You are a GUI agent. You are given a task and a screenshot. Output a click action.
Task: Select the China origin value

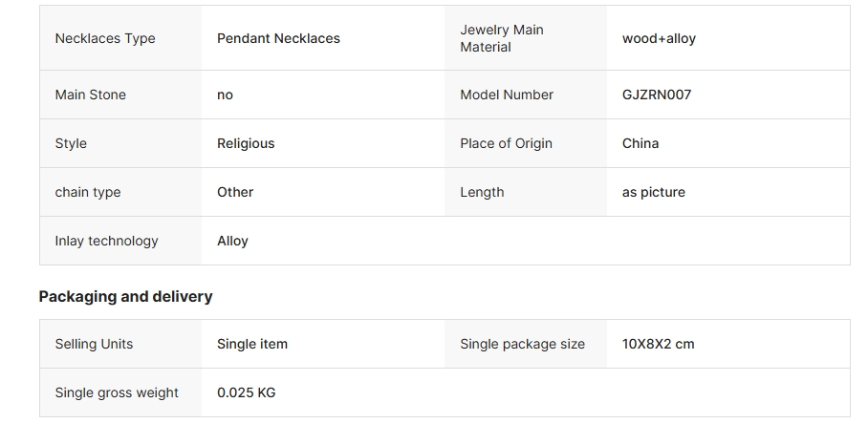640,143
